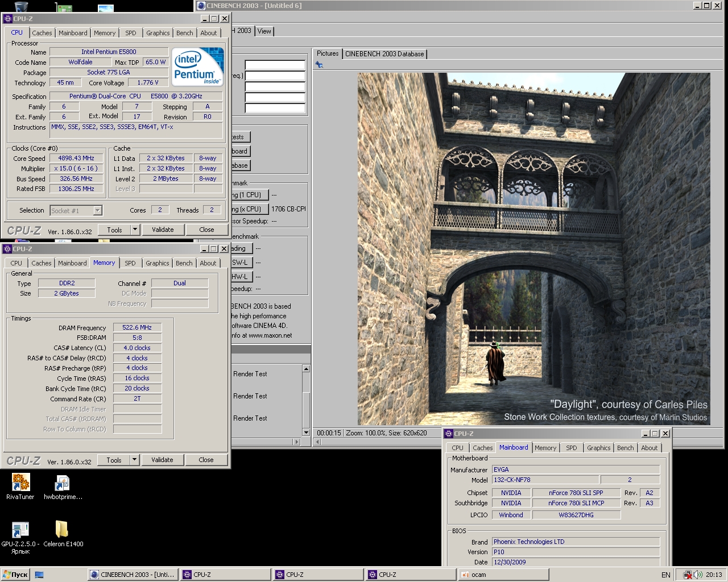The height and width of the screenshot is (582, 728).
Task: Click Tools button in memory CPU-Z window
Action: (114, 460)
